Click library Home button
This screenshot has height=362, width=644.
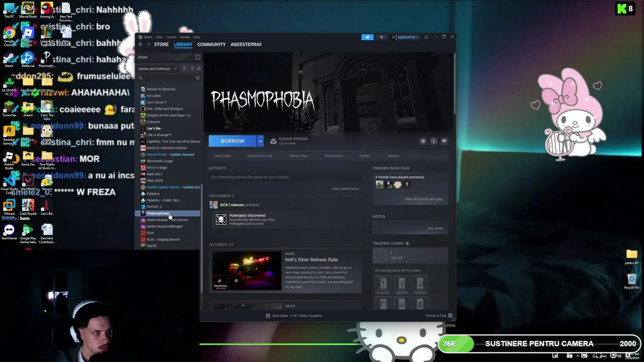click(143, 57)
